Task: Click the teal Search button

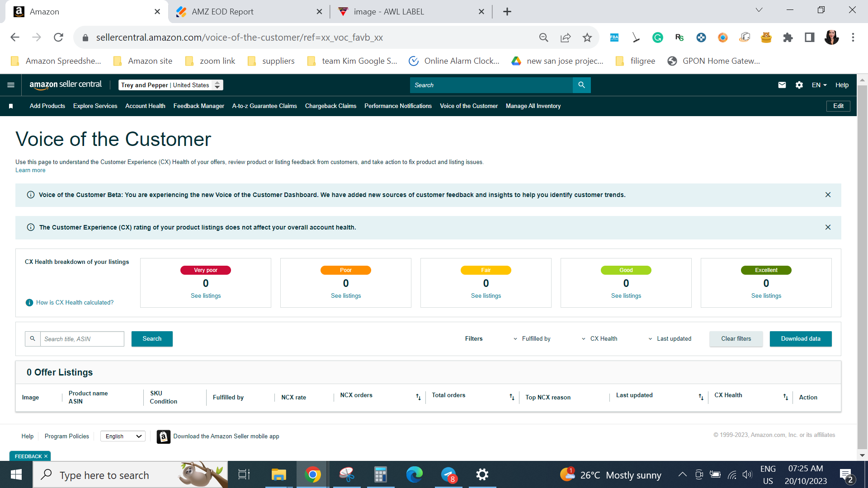Action: (152, 339)
